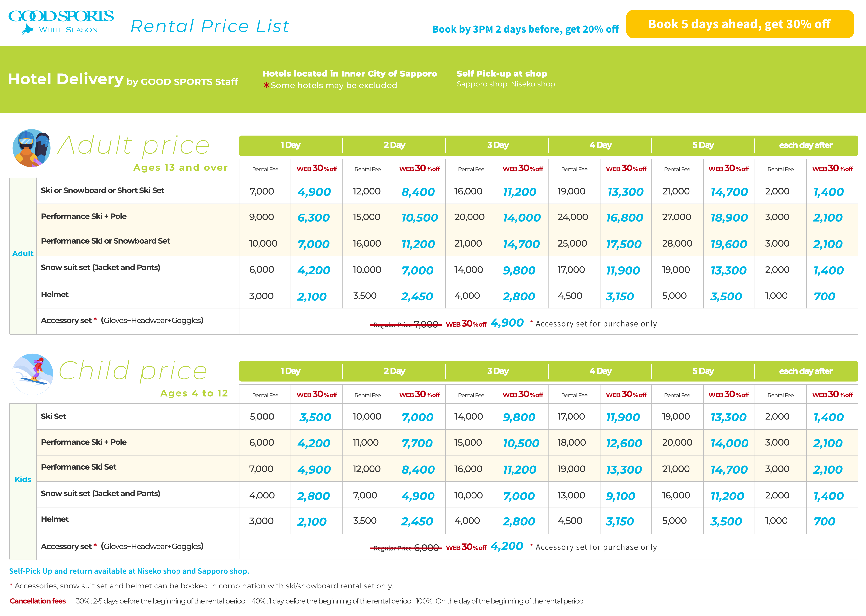
Task: Click adult performance set 2 Day rental fee 16,000
Action: pyautogui.click(x=367, y=243)
